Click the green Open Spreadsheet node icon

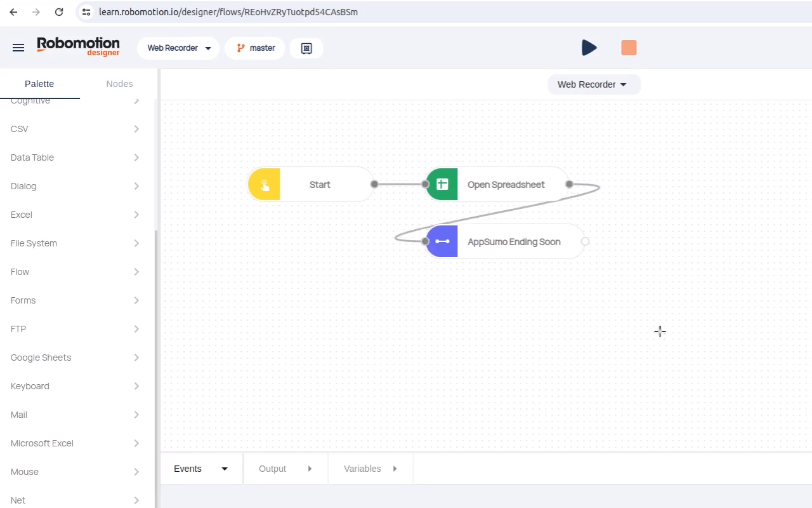point(442,185)
